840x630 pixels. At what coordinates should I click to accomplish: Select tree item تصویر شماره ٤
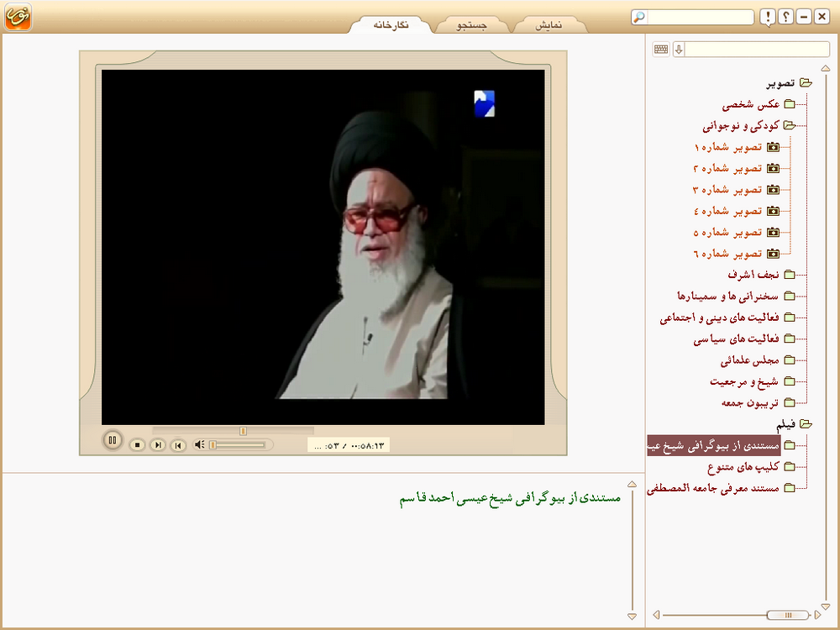click(x=728, y=211)
